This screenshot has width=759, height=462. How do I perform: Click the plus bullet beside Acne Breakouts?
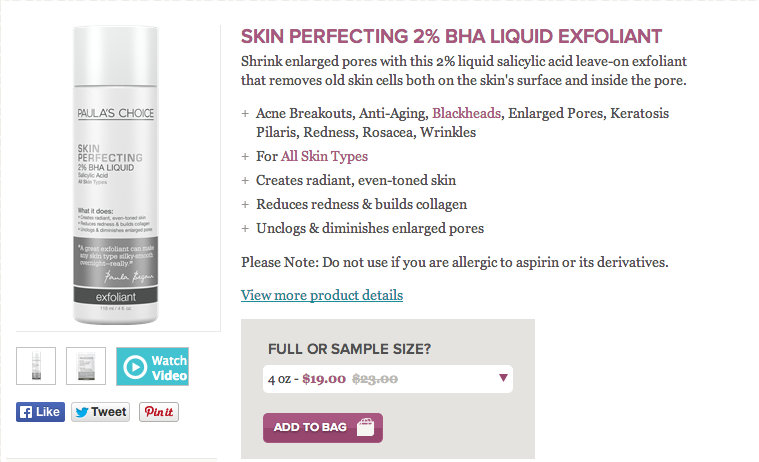(x=246, y=113)
